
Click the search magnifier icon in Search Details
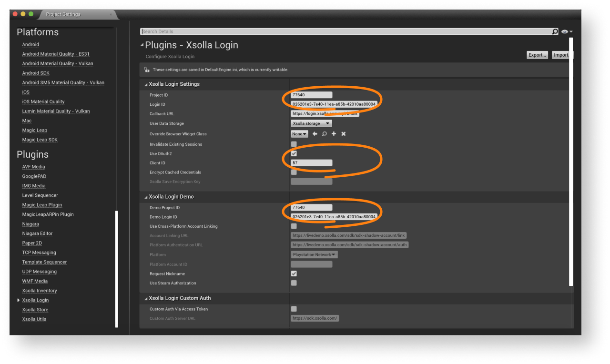click(555, 31)
